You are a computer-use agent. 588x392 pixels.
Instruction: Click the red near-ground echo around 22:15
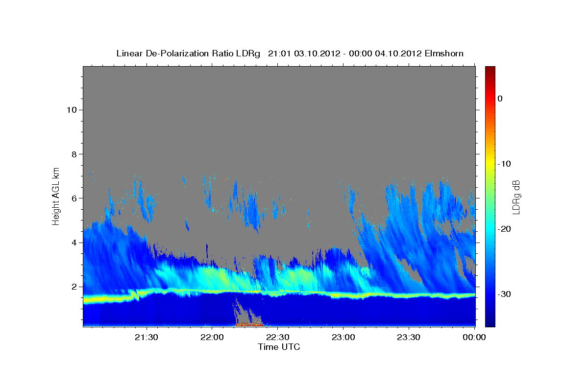point(250,325)
